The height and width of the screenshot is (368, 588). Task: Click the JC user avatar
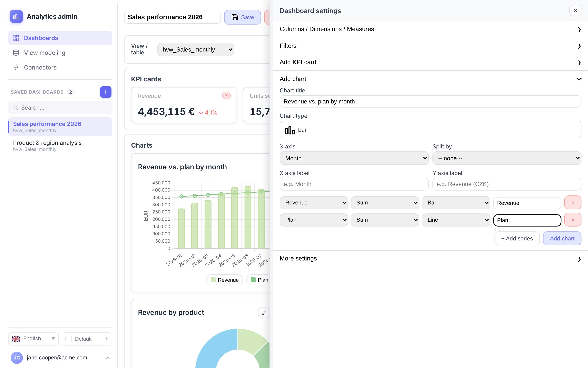click(17, 358)
